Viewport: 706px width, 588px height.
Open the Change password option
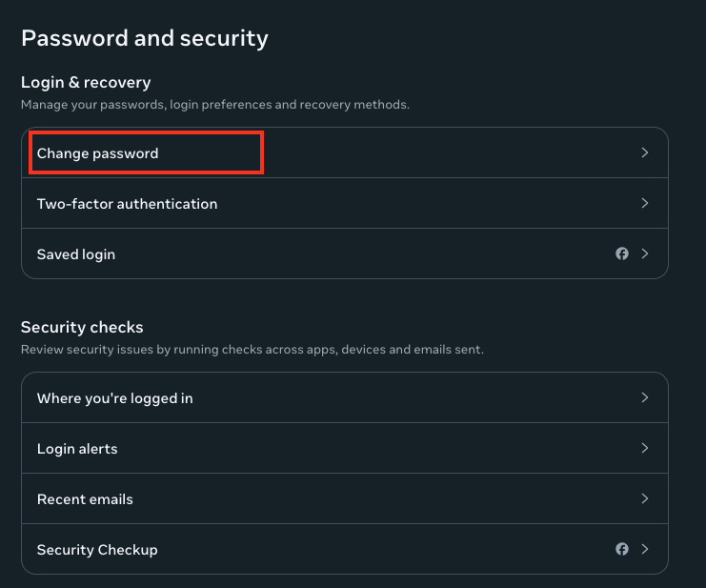coord(98,153)
